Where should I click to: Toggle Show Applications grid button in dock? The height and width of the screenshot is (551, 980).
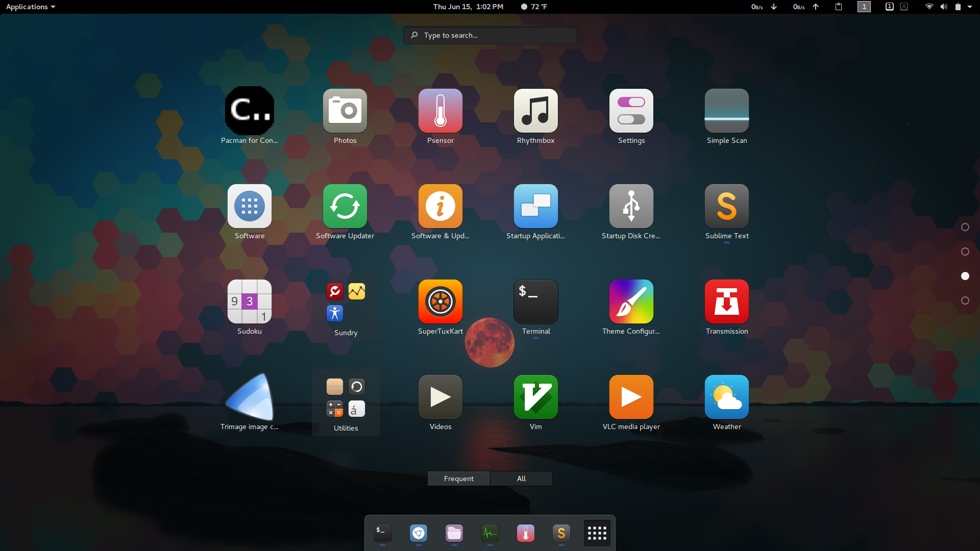pyautogui.click(x=597, y=533)
